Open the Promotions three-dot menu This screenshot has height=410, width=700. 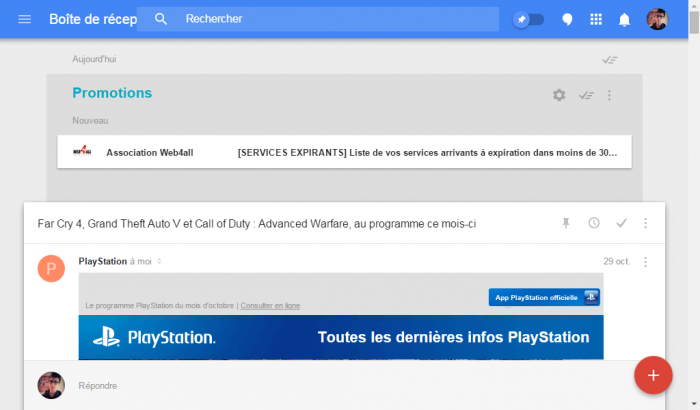click(609, 95)
